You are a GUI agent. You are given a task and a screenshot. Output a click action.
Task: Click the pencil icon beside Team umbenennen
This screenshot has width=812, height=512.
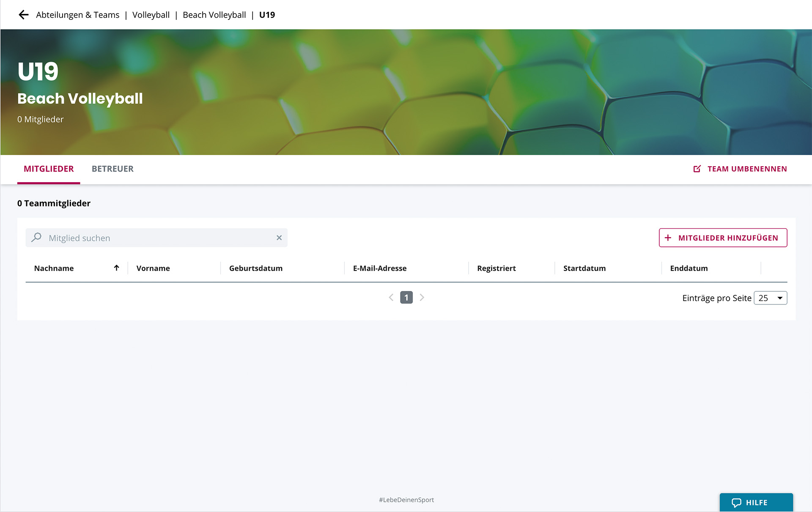(x=697, y=169)
